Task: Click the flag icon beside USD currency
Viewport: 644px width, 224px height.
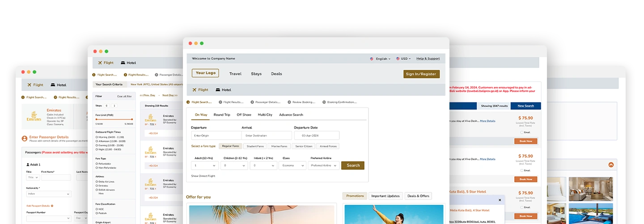Action: [x=397, y=59]
